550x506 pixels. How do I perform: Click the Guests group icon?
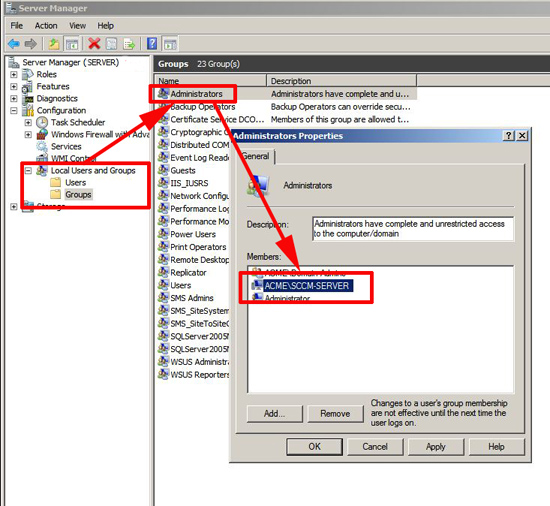coord(163,170)
